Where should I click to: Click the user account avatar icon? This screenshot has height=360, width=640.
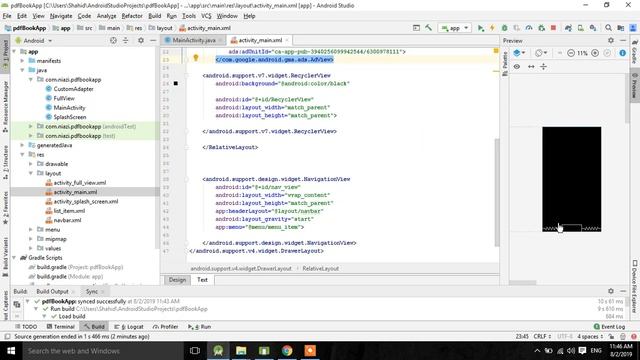(x=633, y=28)
